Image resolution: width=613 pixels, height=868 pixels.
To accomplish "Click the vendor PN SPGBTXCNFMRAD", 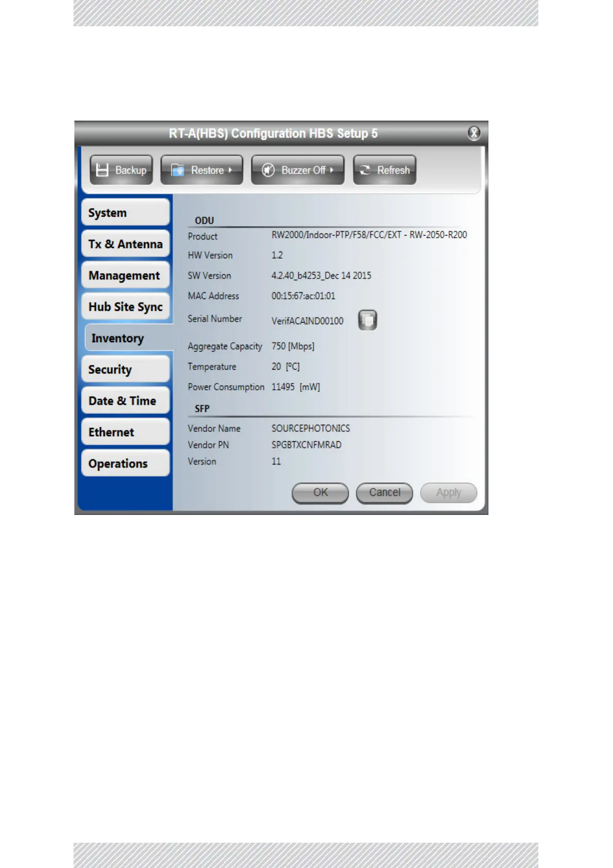I will point(306,445).
